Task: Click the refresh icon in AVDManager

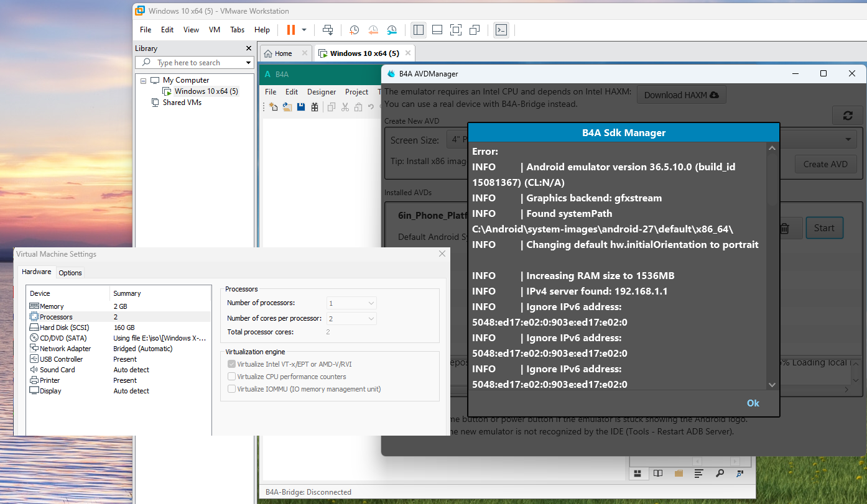Action: pos(848,116)
